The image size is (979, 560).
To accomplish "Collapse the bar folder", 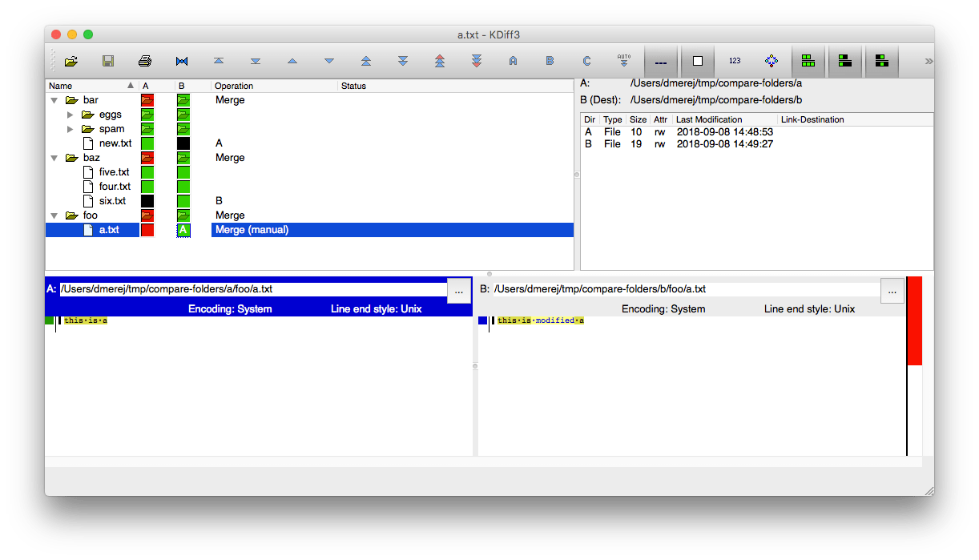I will click(54, 99).
